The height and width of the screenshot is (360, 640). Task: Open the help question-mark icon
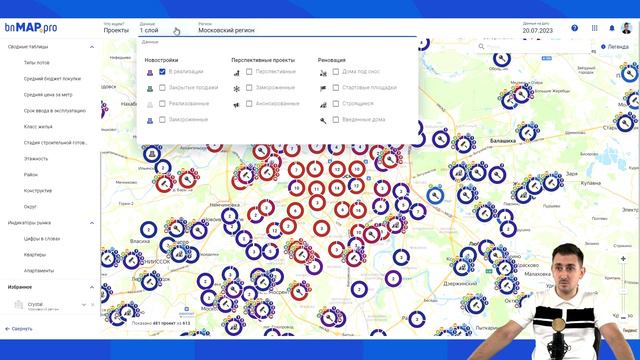click(575, 28)
